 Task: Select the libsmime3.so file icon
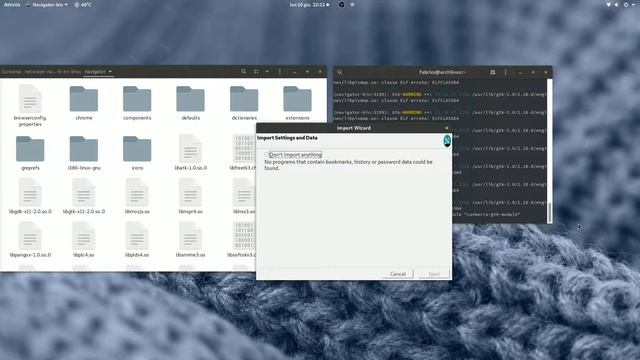191,236
